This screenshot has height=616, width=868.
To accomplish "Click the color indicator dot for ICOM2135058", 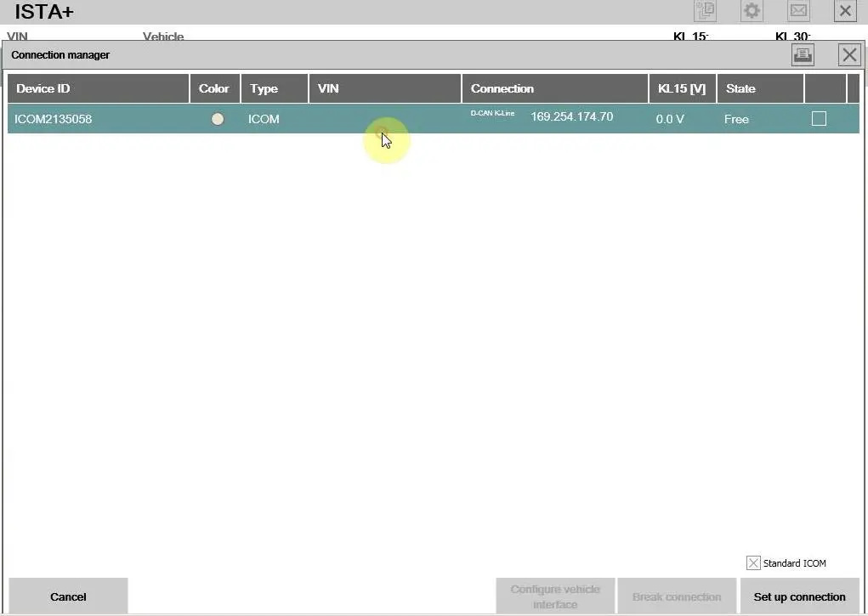I will (x=218, y=119).
